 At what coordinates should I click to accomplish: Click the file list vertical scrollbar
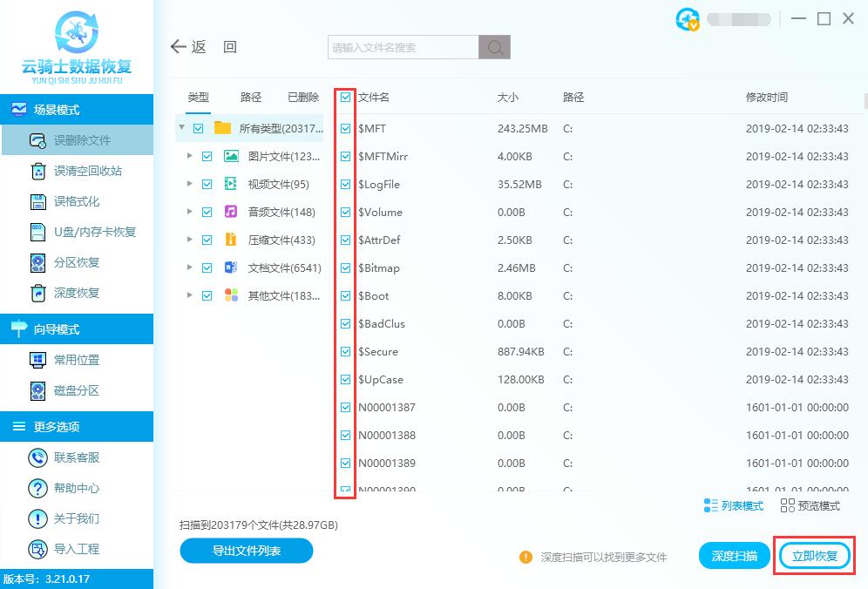point(865,101)
